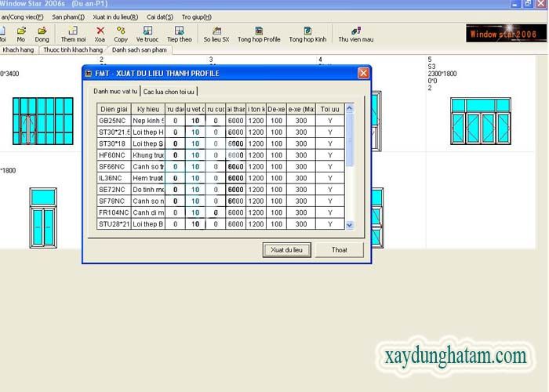Image resolution: width=549 pixels, height=392 pixels.
Task: Click the Xuat du lieu button
Action: click(x=286, y=249)
